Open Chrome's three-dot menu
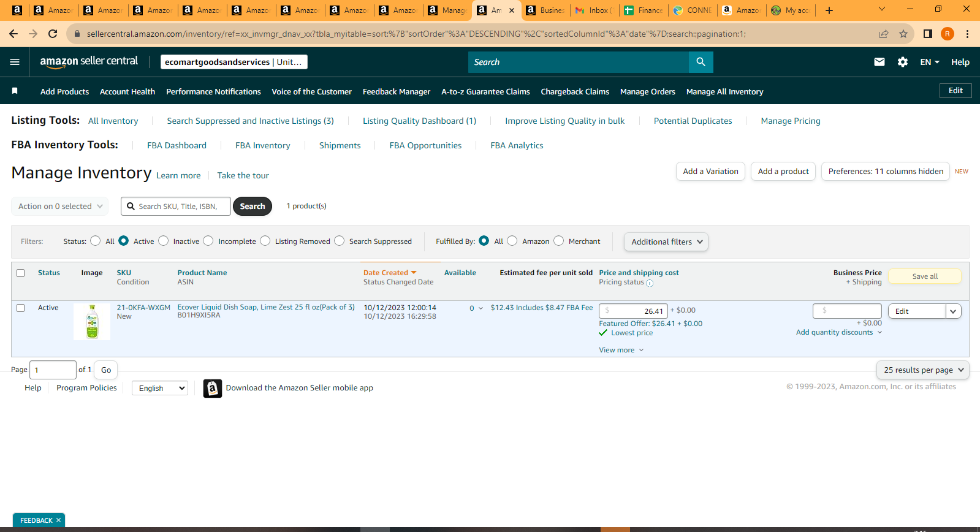 pyautogui.click(x=967, y=34)
